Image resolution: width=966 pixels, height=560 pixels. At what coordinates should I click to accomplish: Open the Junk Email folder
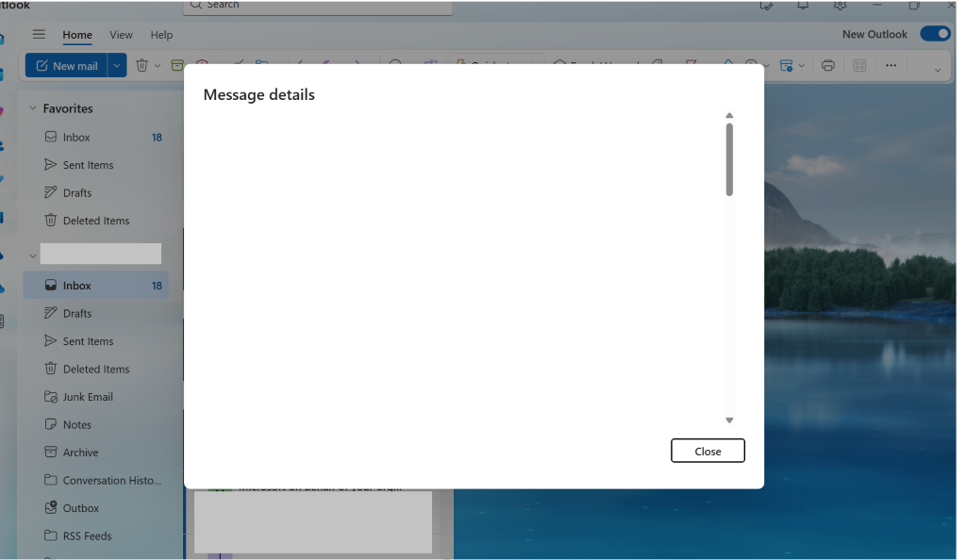[97, 397]
